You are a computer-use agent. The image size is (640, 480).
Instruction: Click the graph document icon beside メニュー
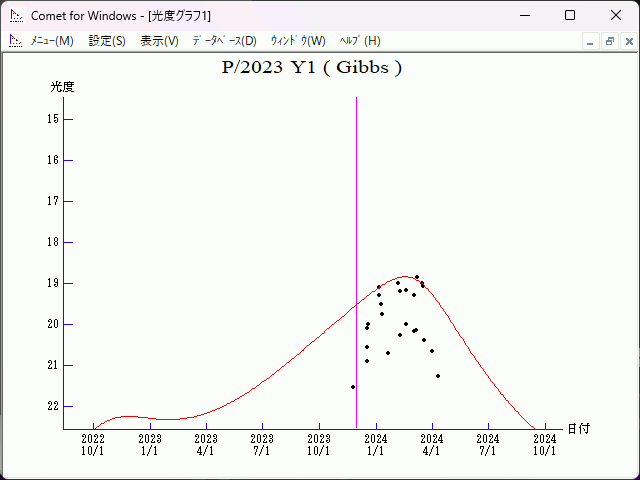[x=16, y=41]
